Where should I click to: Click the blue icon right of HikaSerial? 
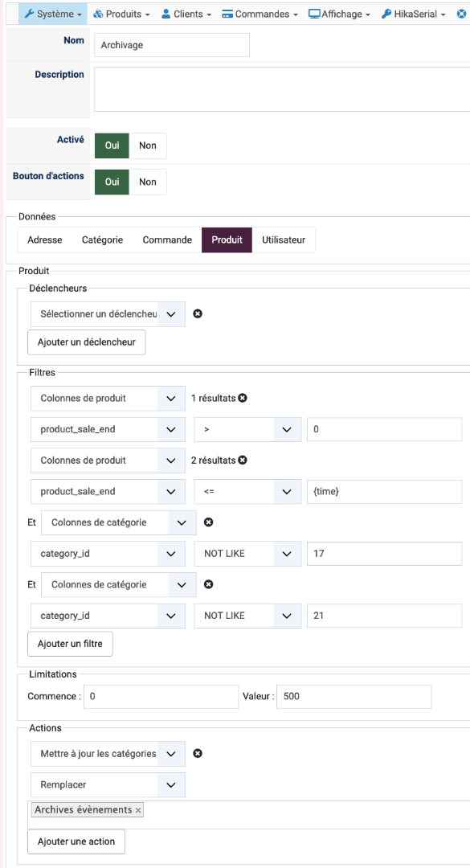coord(461,14)
